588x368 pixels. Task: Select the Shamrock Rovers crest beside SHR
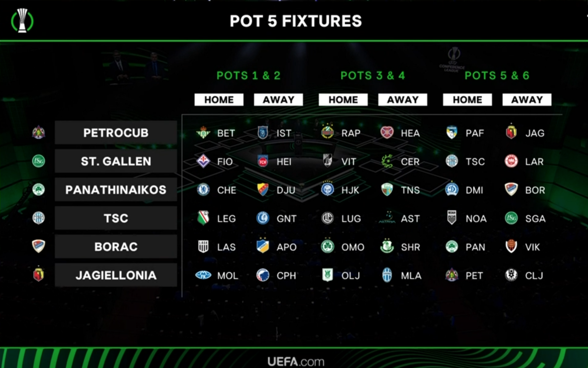(387, 247)
